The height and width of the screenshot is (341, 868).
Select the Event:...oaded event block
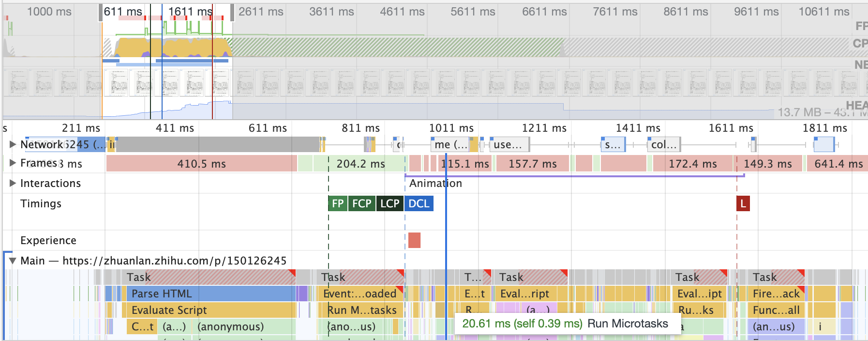pos(360,294)
